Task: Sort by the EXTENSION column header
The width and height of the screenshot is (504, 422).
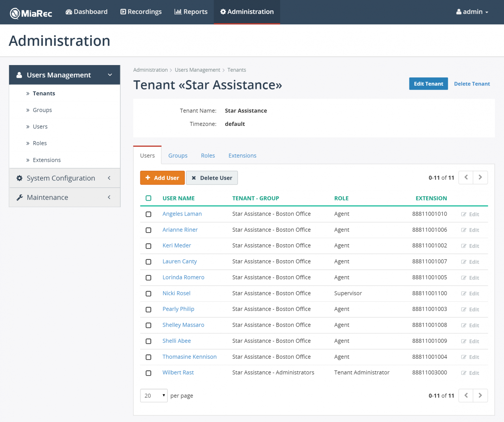Action: click(431, 198)
